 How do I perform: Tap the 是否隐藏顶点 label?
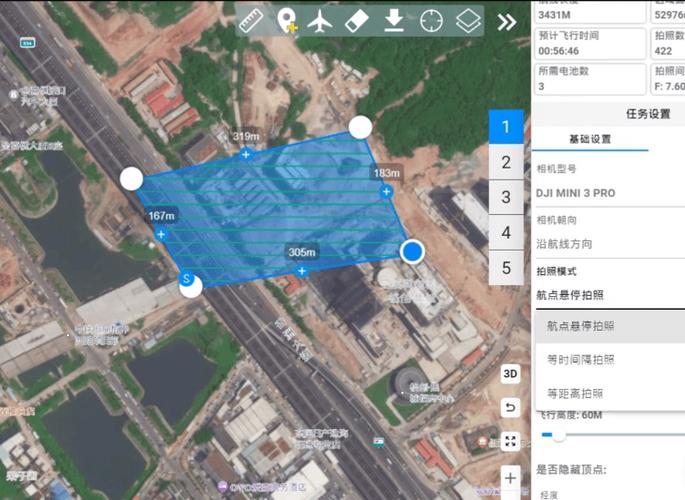click(571, 470)
